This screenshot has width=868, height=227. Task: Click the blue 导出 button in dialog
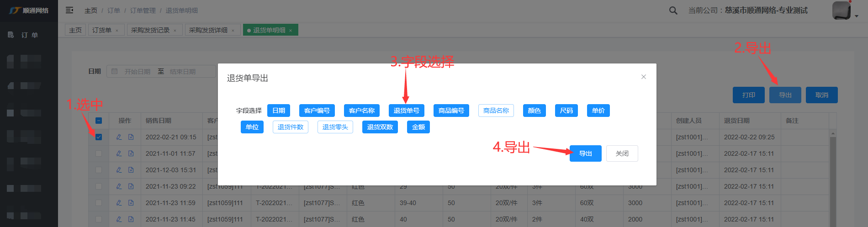585,153
